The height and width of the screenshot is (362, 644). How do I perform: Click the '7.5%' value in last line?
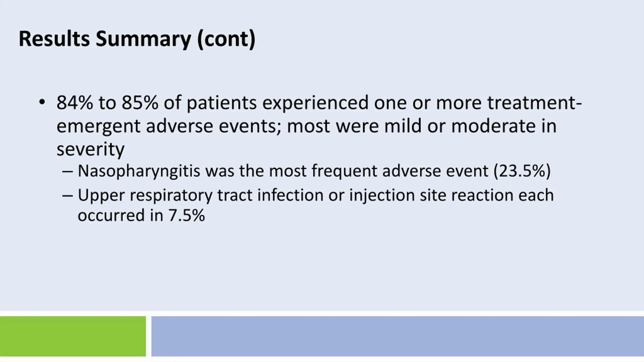pos(187,215)
